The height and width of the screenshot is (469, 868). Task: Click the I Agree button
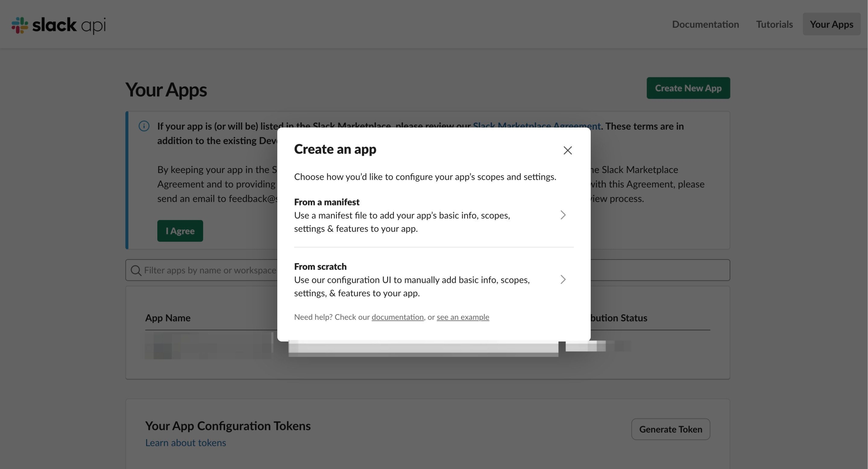click(180, 231)
